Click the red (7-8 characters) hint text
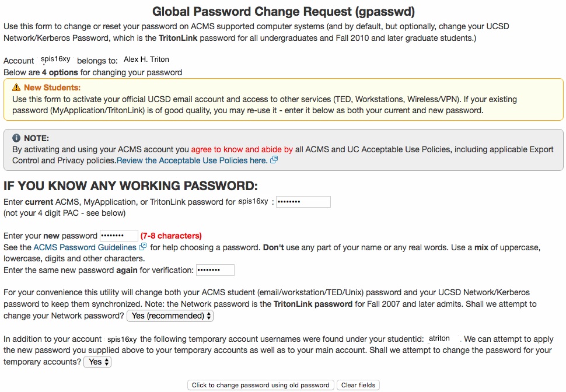 [171, 236]
